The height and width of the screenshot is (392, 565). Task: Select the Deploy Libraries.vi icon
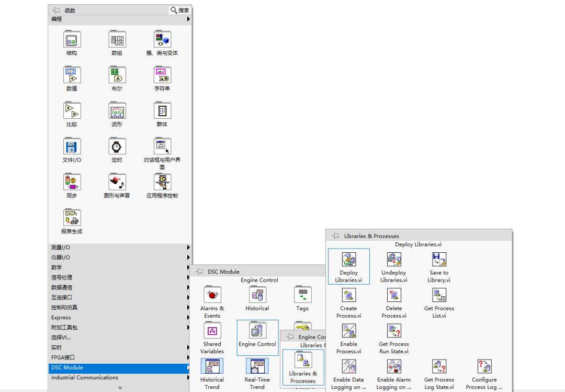pos(349,259)
